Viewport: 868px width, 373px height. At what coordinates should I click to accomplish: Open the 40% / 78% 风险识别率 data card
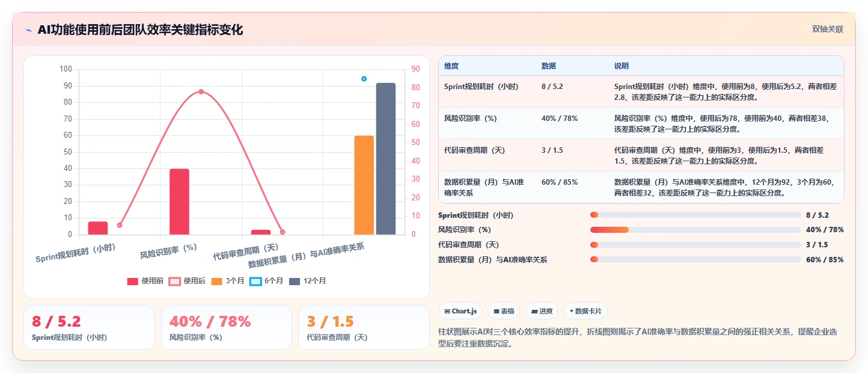tap(227, 327)
